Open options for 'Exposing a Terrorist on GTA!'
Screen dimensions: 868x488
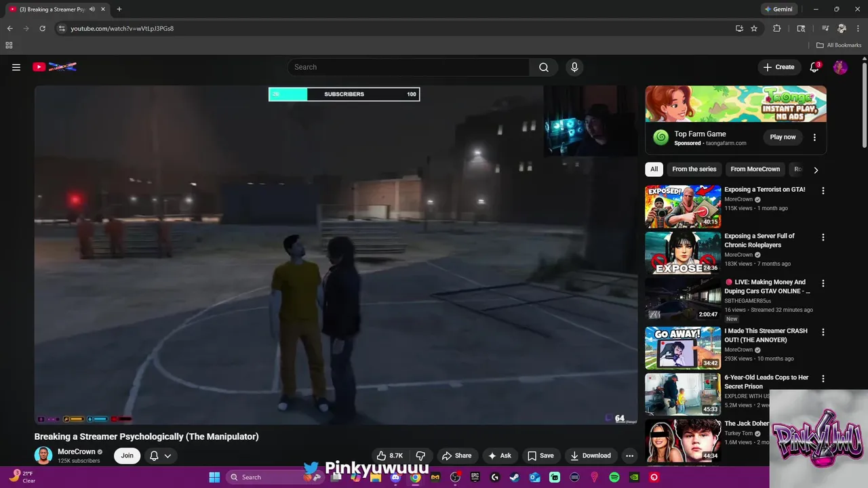point(823,191)
